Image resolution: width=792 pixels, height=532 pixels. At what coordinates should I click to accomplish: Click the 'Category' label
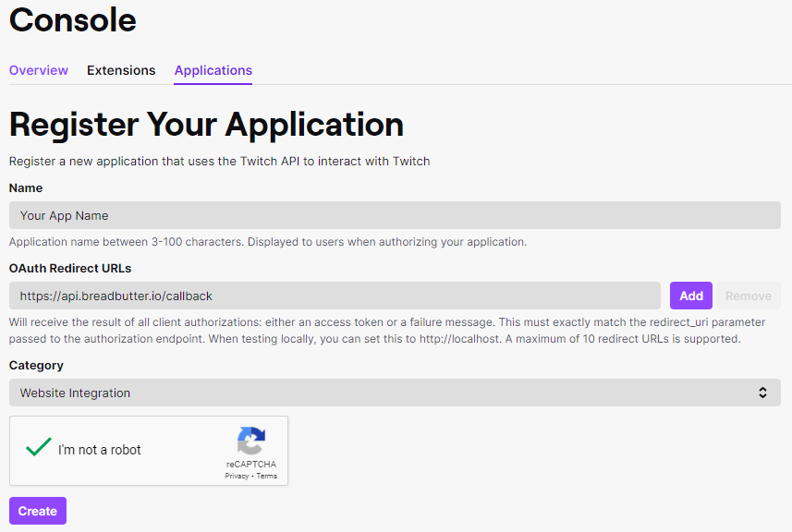tap(36, 366)
